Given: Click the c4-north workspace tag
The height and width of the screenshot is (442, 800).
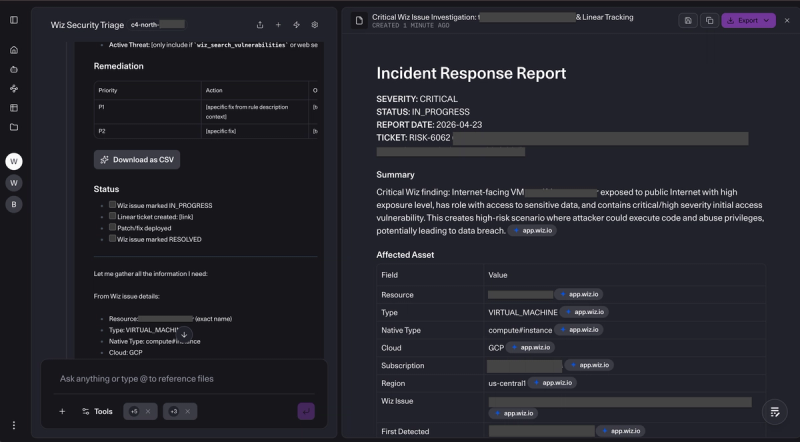Looking at the screenshot, I should pos(156,24).
